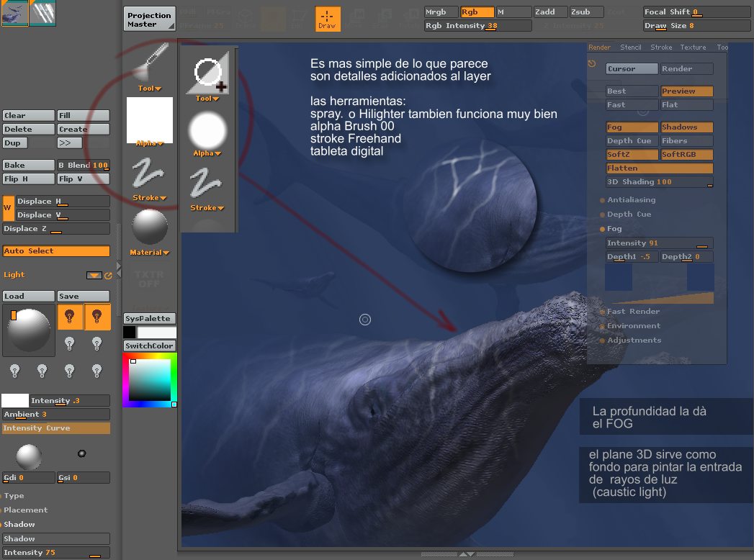The height and width of the screenshot is (560, 754).
Task: Click the Light palette refresh icon
Action: click(x=109, y=275)
